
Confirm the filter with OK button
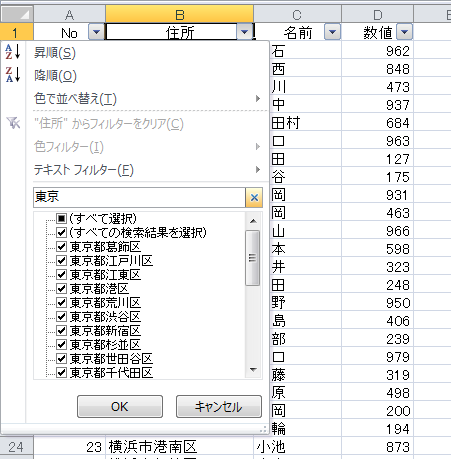120,407
